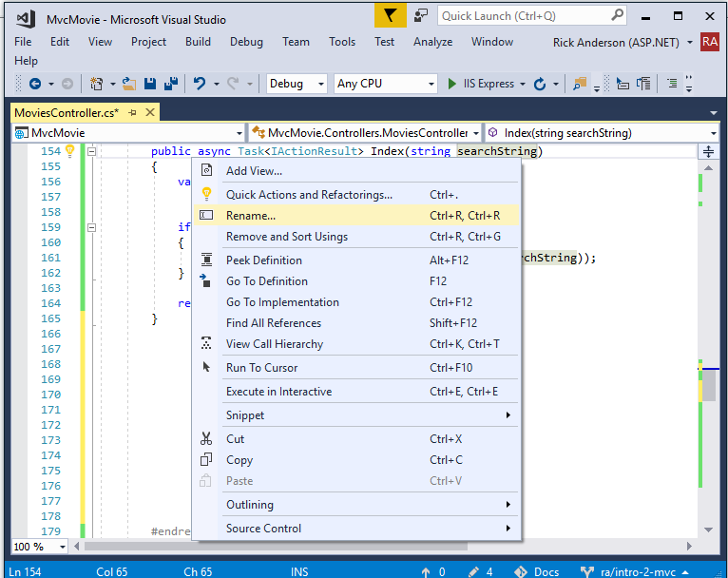
Task: Click the branch icon in status bar
Action: point(586,571)
